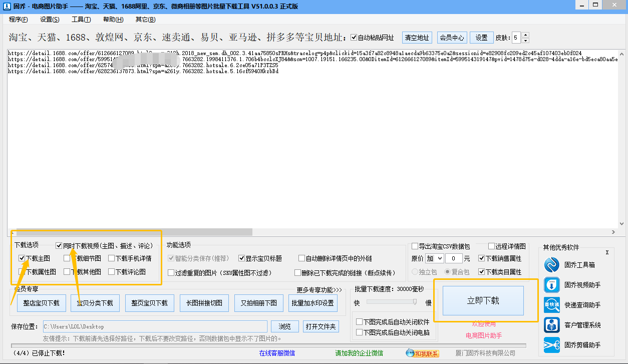Launch the 固乔视频助手 video assistant icon
The width and height of the screenshot is (628, 364).
551,284
